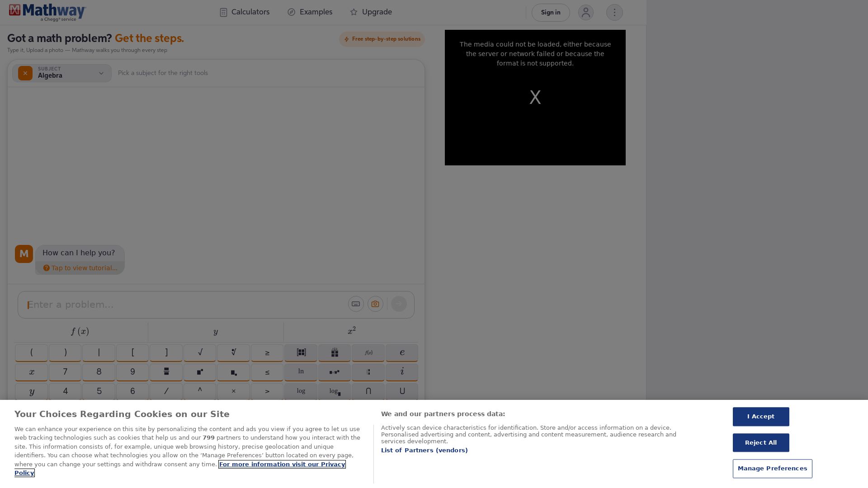The width and height of the screenshot is (868, 488).
Task: Click Free step-by-step solutions badge
Action: 382,39
